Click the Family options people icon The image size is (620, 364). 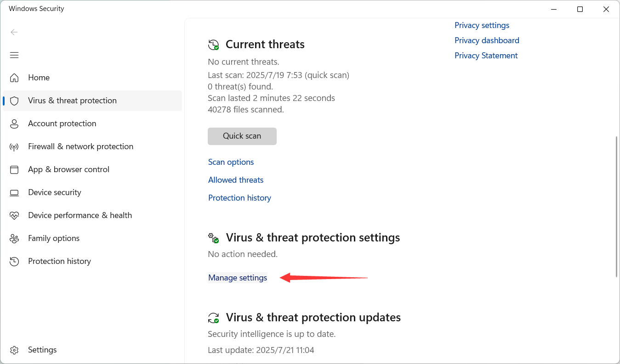[14, 238]
